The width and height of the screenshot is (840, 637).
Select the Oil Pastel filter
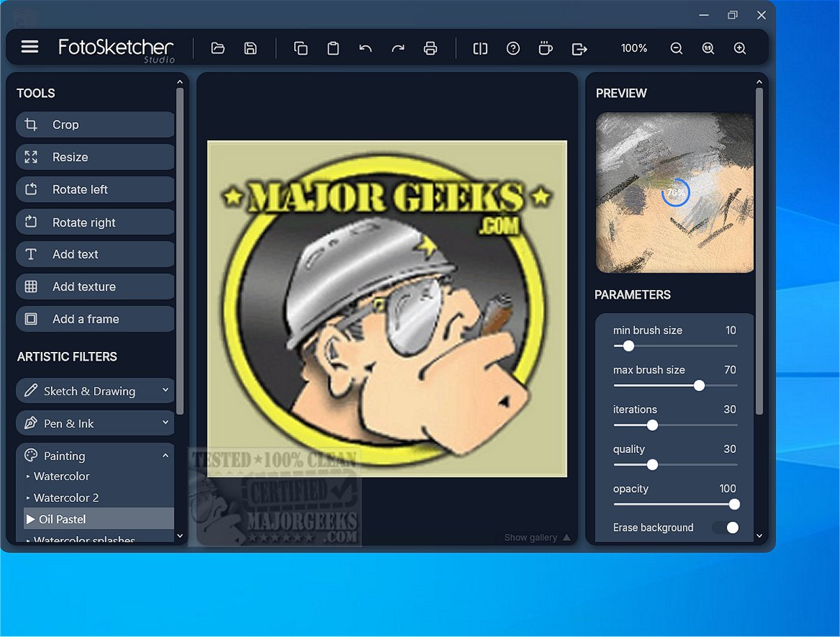point(99,519)
